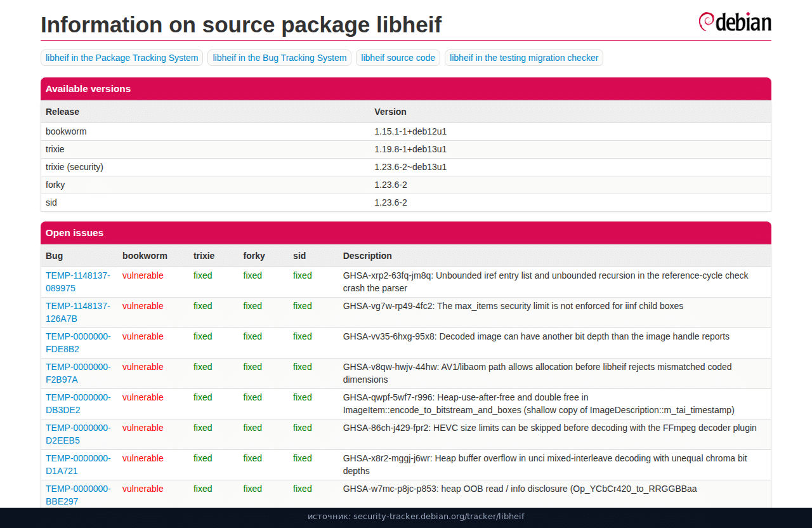Click the 'Version' column header
812x528 pixels.
point(390,112)
